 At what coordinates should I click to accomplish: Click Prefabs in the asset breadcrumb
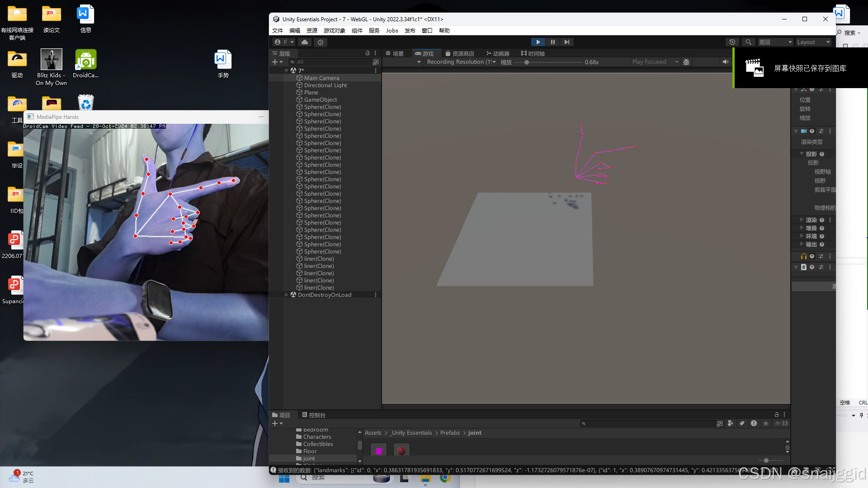450,433
